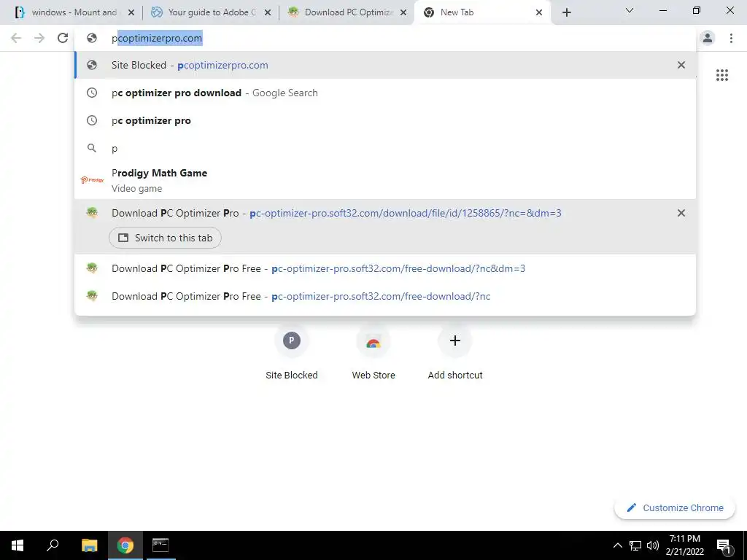Screen dimensions: 747x560
Task: Remove the soft32 download/file suggestion
Action: 681,214
